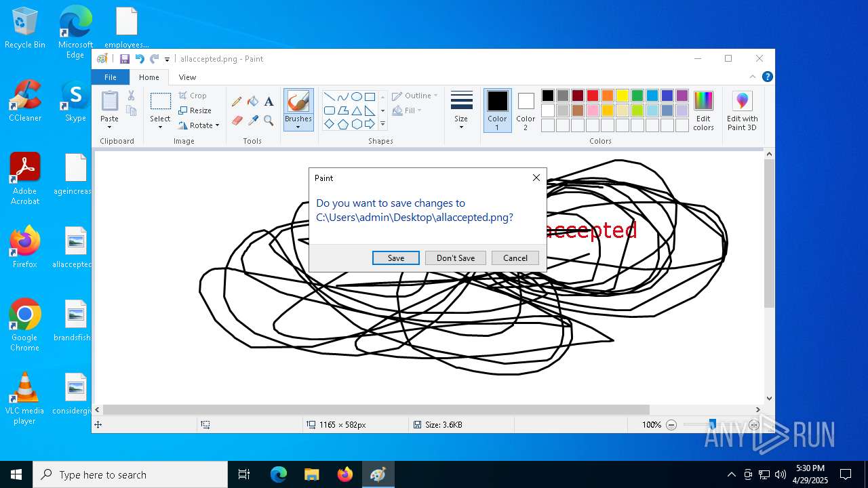
Task: Click the Select rectangle tool
Action: [x=160, y=102]
